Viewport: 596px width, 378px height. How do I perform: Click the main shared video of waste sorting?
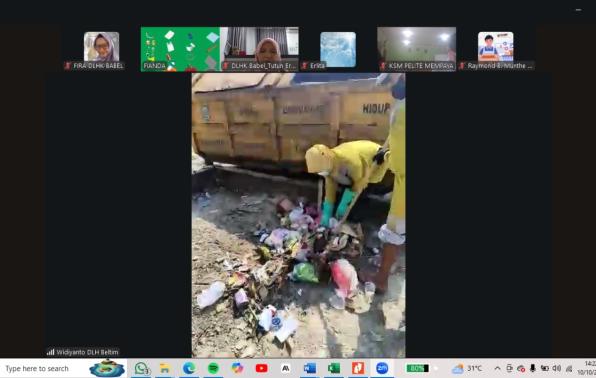[x=298, y=215]
